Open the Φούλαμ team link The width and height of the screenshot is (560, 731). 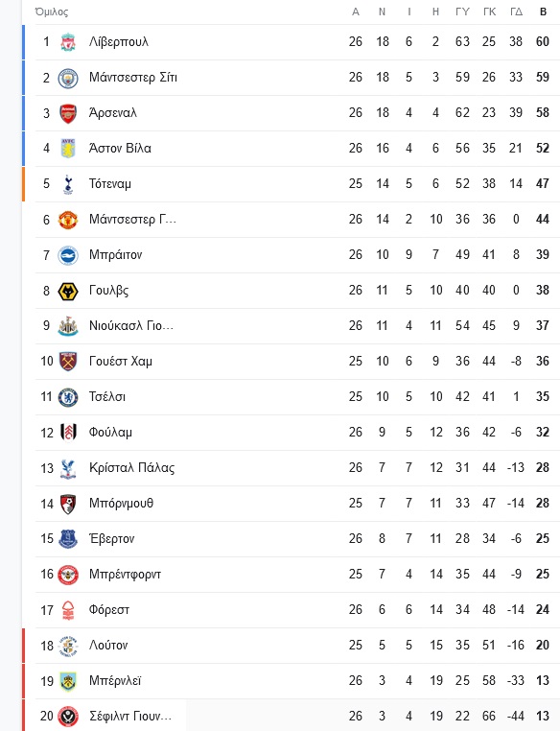[110, 433]
